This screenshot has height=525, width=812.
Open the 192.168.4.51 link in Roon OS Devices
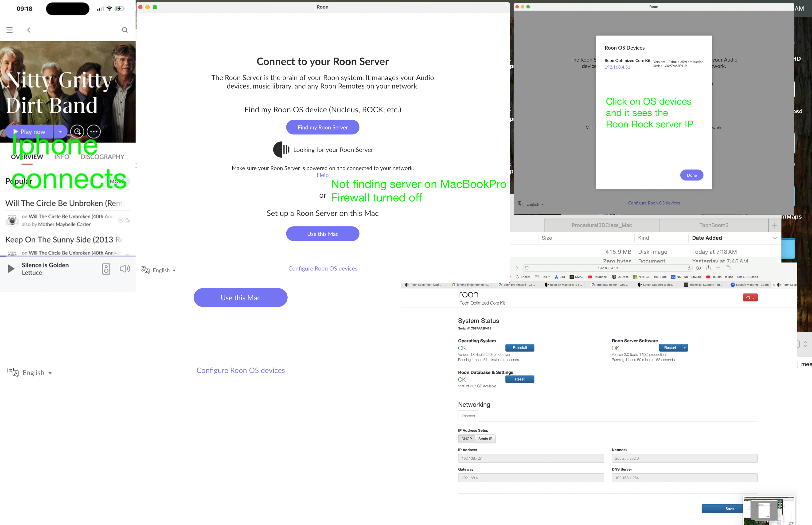(617, 67)
